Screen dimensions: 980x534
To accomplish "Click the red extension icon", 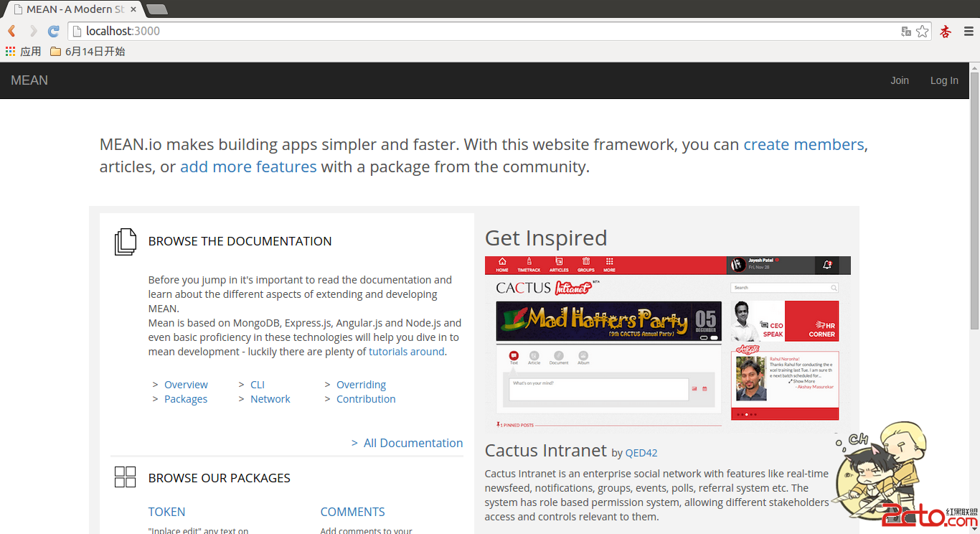I will 946,31.
